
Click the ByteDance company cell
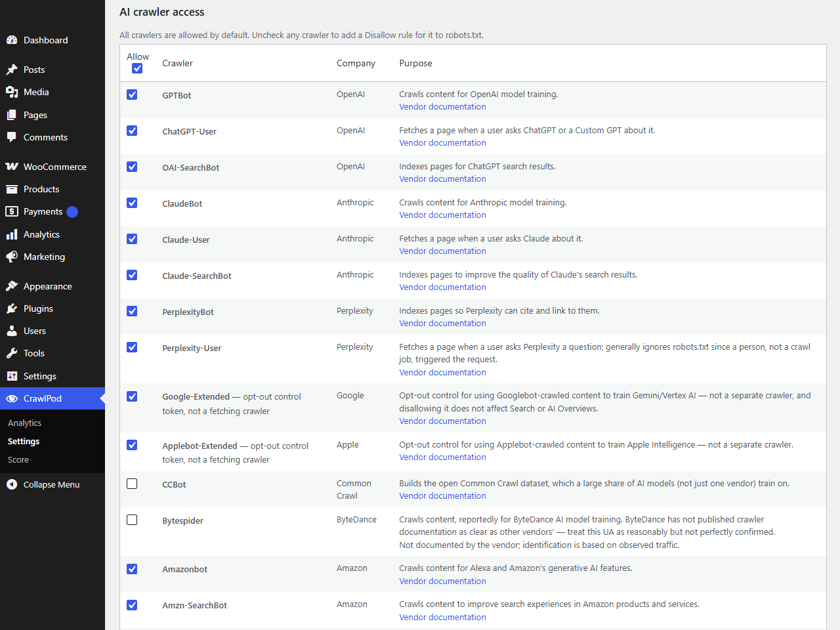click(356, 520)
